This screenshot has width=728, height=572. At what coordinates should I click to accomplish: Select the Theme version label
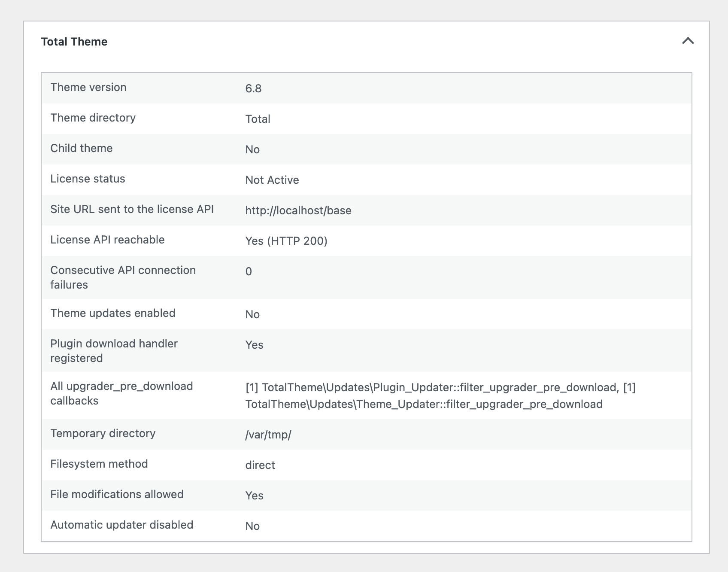tap(88, 87)
